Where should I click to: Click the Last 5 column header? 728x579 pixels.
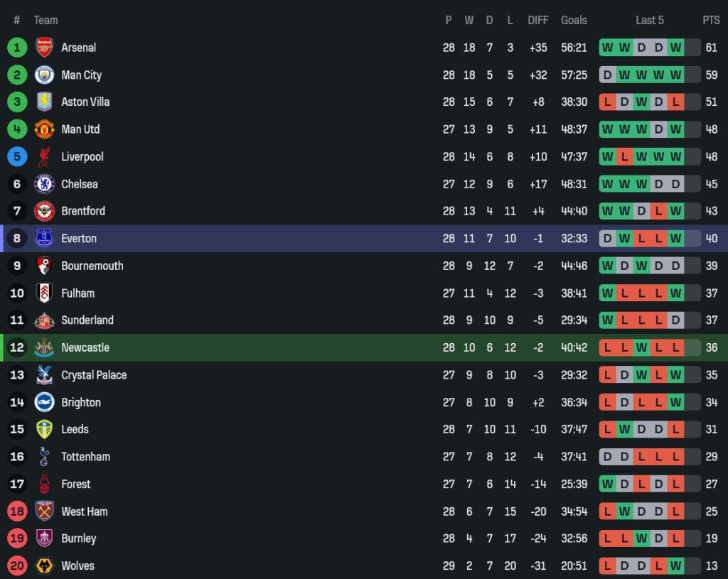650,20
